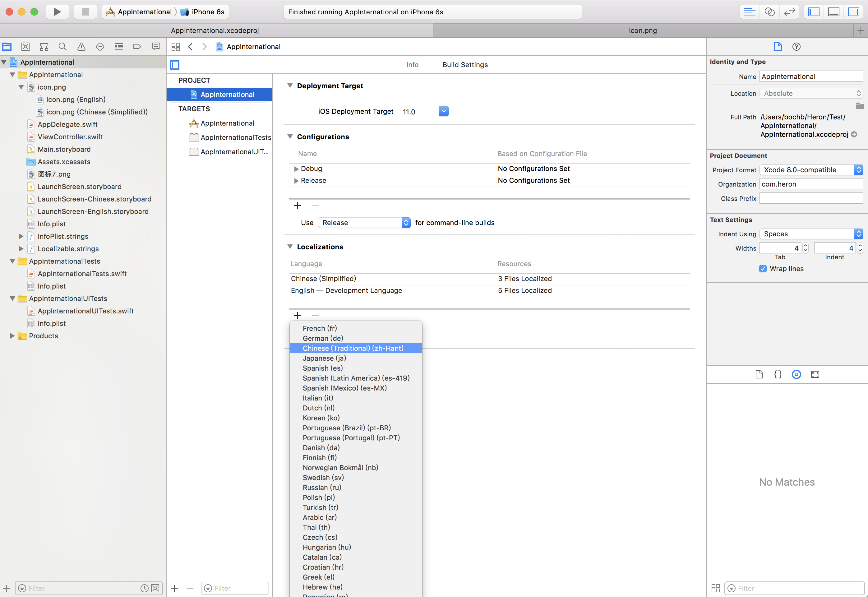Image resolution: width=868 pixels, height=597 pixels.
Task: Select the Info tab
Action: (x=412, y=65)
